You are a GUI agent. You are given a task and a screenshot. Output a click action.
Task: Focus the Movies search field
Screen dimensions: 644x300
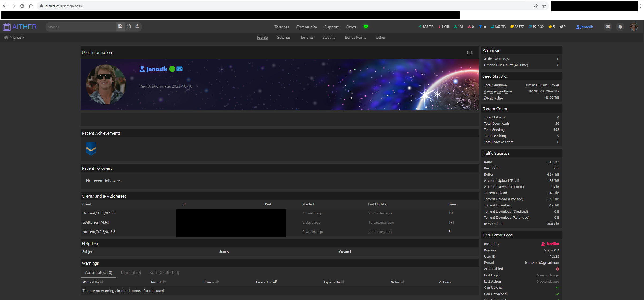(80, 27)
